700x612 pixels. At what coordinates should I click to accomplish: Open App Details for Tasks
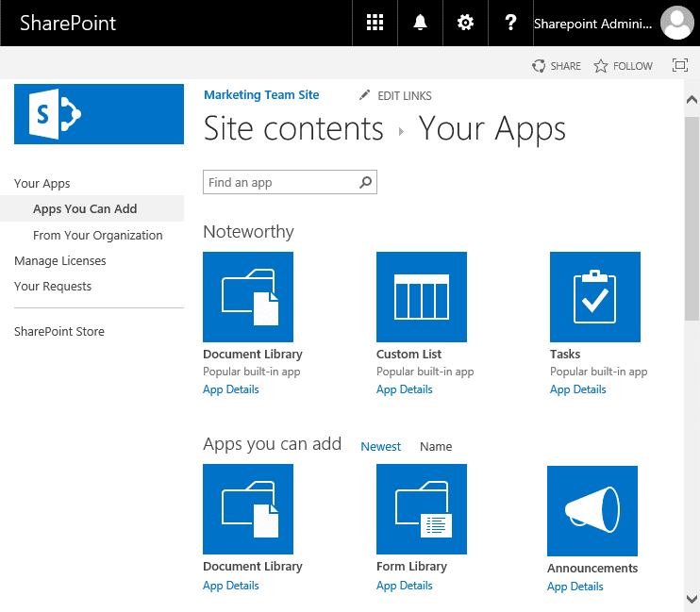pos(578,389)
